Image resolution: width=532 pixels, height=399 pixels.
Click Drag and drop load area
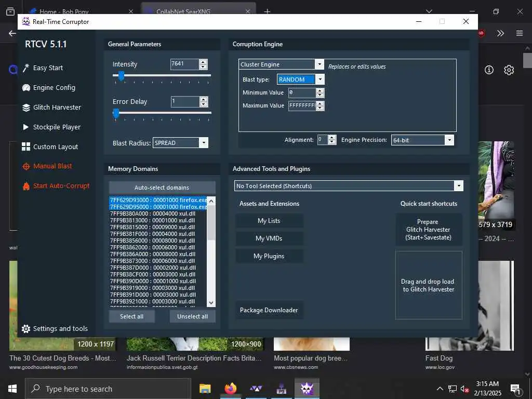point(429,285)
